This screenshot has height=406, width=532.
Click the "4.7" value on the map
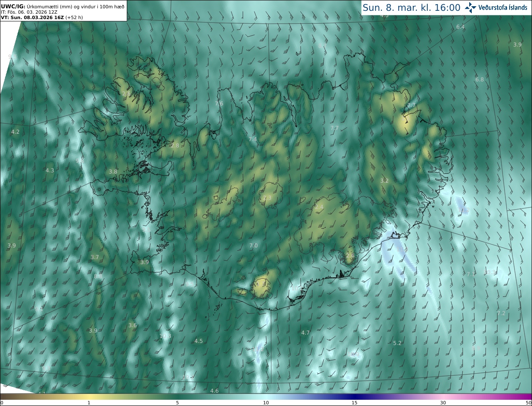click(x=305, y=333)
